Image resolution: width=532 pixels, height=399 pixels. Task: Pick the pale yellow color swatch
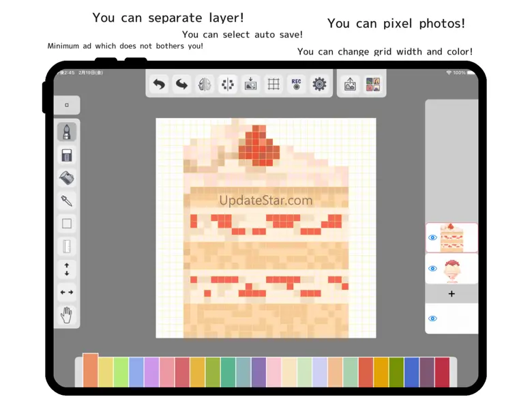(106, 372)
